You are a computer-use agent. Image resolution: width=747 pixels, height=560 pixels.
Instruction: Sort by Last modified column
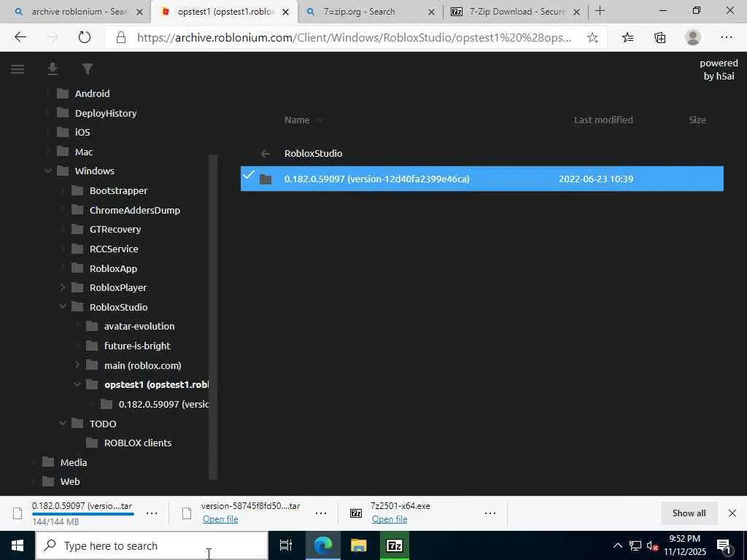pyautogui.click(x=603, y=120)
